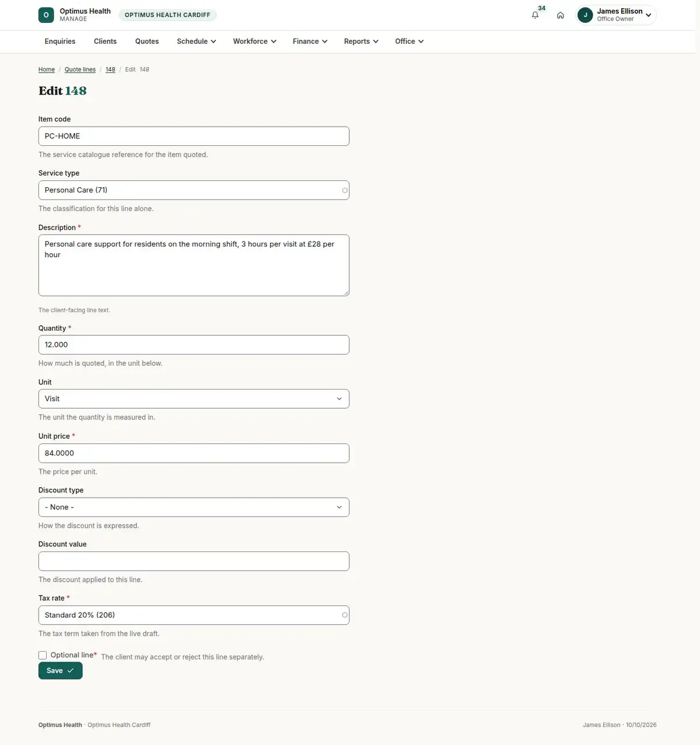Click the Optimus Health logo badge
700x745 pixels.
(46, 15)
